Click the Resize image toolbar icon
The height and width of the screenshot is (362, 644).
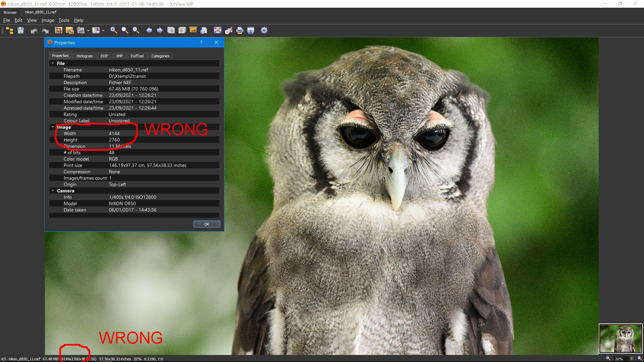point(70,31)
